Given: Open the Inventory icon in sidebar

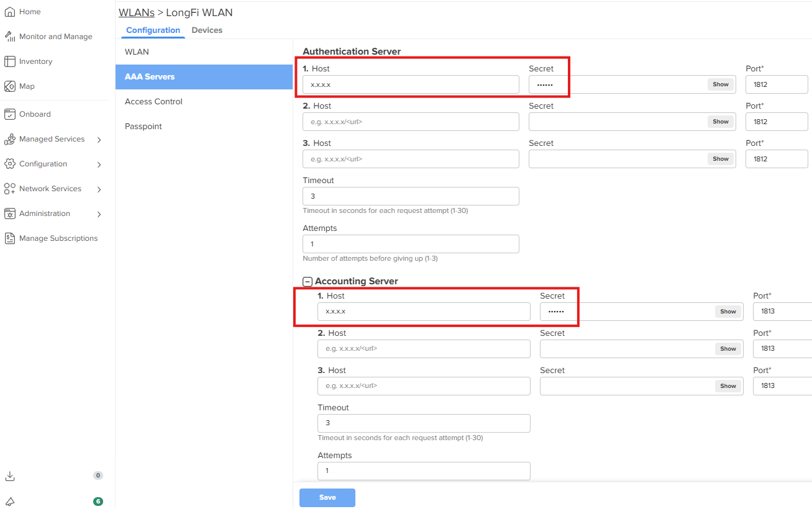Looking at the screenshot, I should 9,61.
